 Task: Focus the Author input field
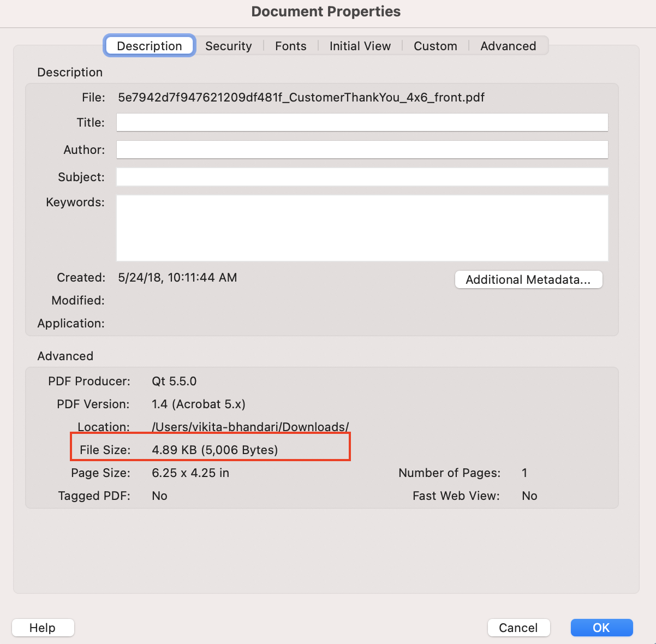362,150
